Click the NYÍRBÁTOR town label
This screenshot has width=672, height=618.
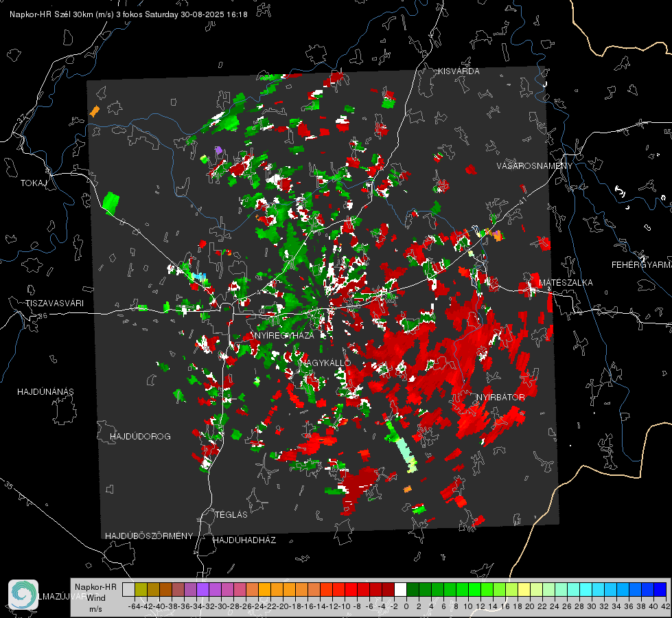(500, 398)
